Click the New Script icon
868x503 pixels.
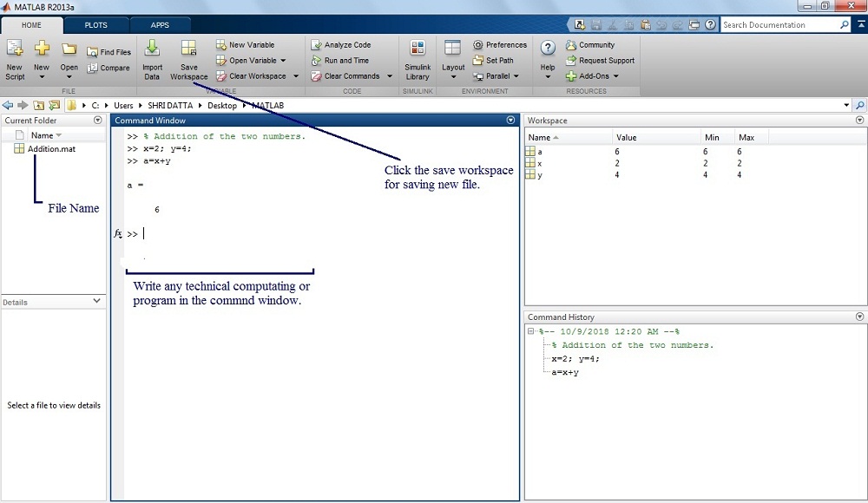pos(15,49)
